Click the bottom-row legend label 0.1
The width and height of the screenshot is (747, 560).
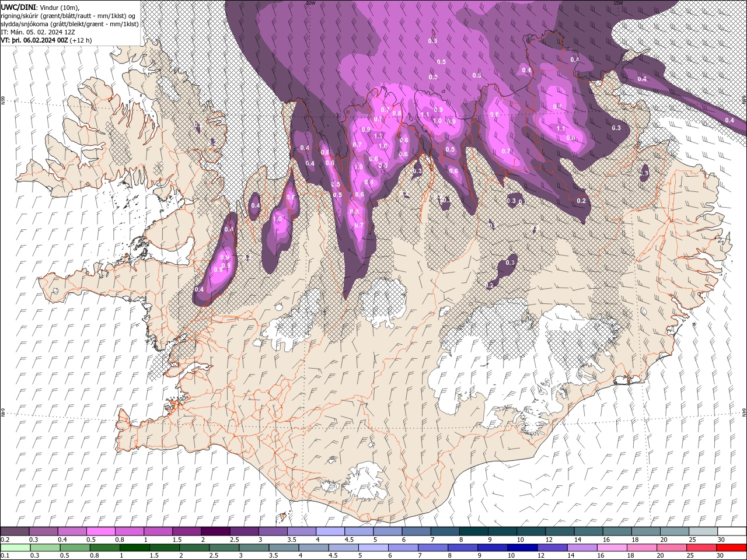[x=5, y=556]
